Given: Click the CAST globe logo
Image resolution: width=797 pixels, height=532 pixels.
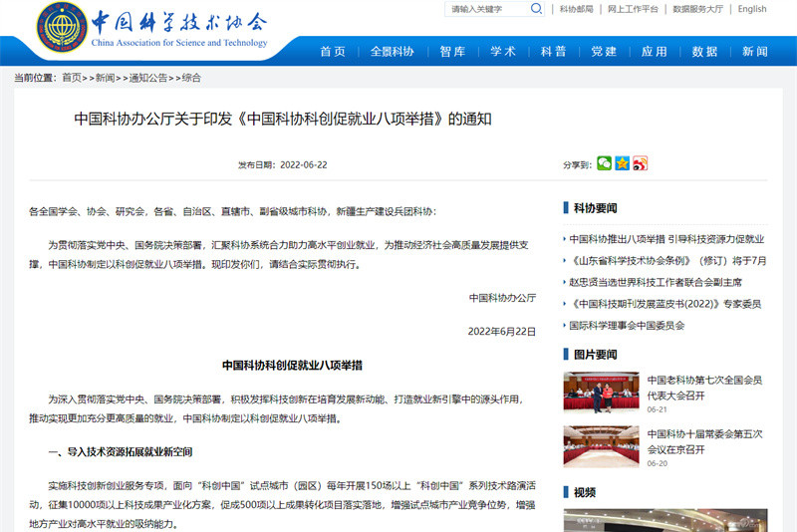Looking at the screenshot, I should tap(62, 27).
